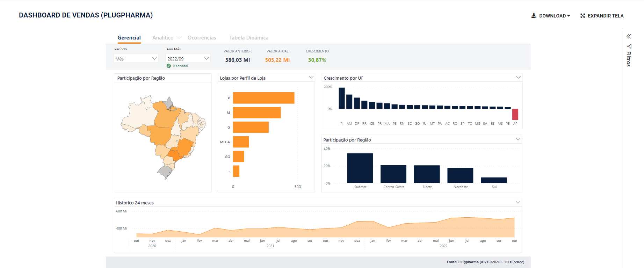Open the Filtros funnel icon
The height and width of the screenshot is (268, 644).
(629, 46)
